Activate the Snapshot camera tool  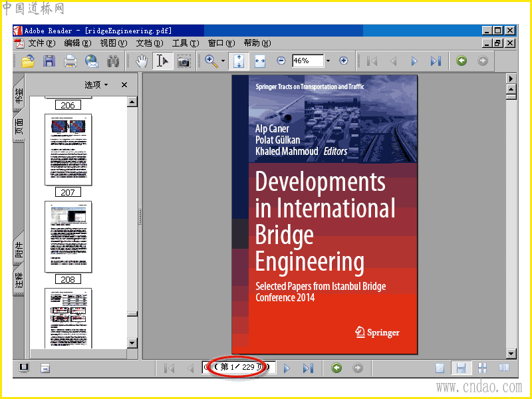[184, 61]
